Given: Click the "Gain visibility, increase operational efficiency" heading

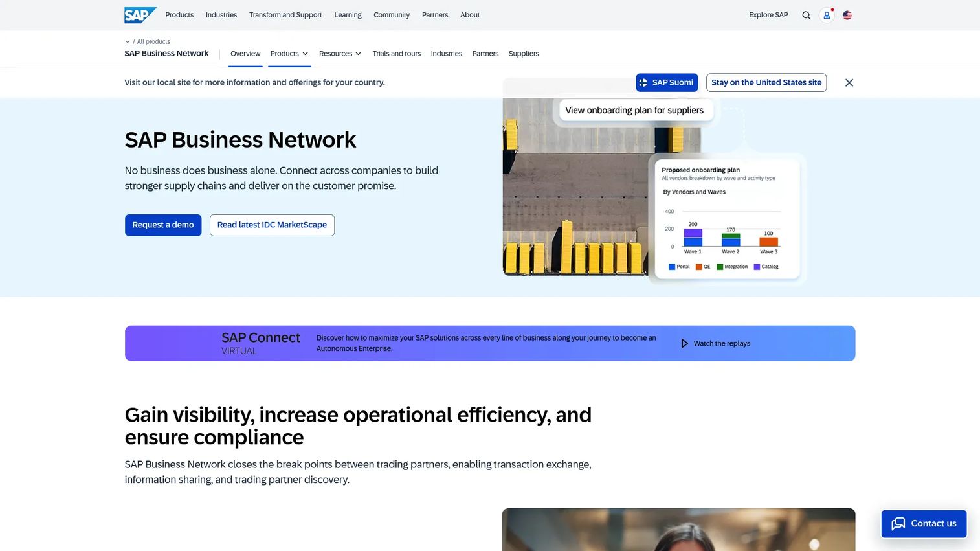Looking at the screenshot, I should tap(358, 426).
